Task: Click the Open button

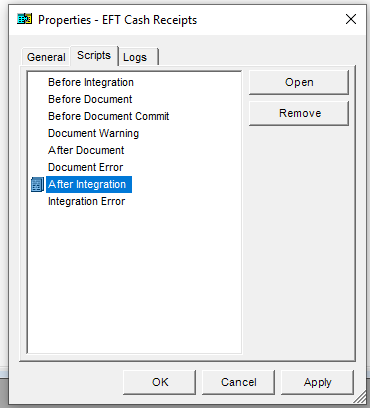Action: coord(299,82)
